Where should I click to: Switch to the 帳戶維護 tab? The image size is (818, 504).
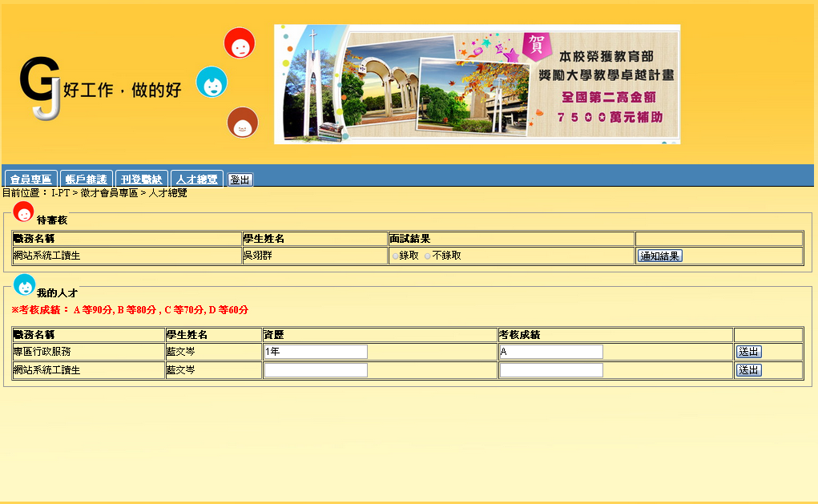tap(86, 179)
